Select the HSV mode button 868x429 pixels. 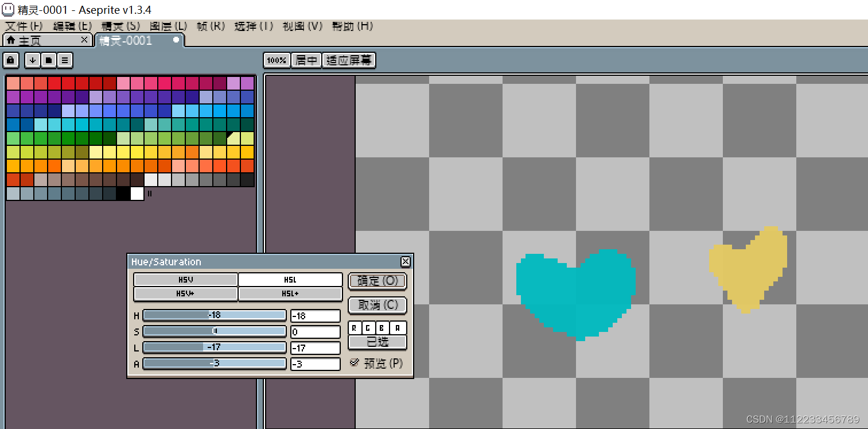[x=185, y=280]
